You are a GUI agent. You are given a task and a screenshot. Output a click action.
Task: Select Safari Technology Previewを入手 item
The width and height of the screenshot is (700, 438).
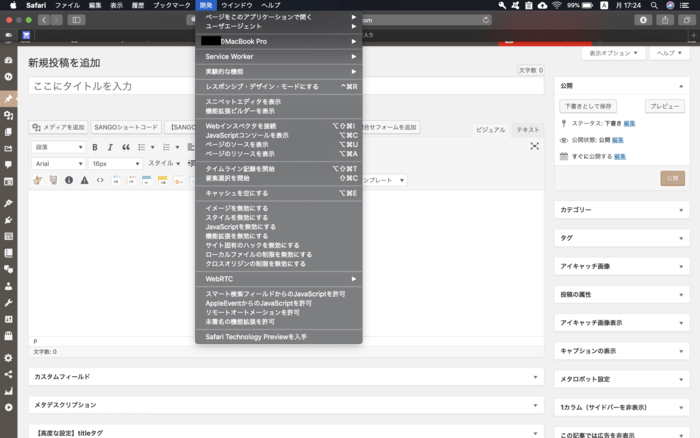[279, 337]
